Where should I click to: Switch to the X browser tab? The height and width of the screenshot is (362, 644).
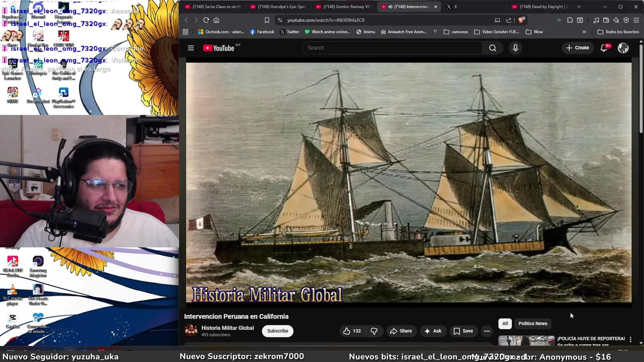point(475,7)
